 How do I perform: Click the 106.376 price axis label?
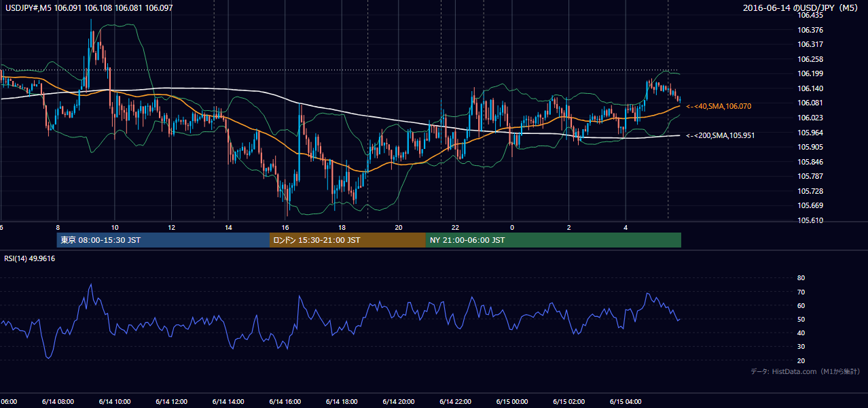pos(811,30)
